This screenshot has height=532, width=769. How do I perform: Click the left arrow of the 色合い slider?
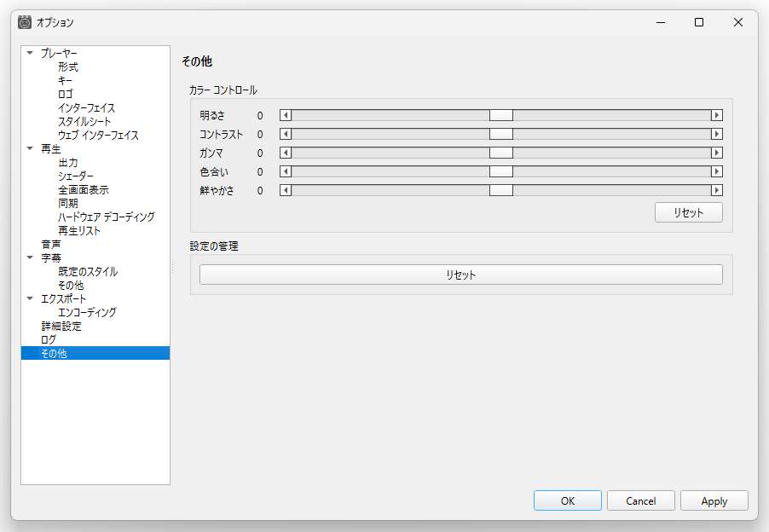tap(286, 171)
